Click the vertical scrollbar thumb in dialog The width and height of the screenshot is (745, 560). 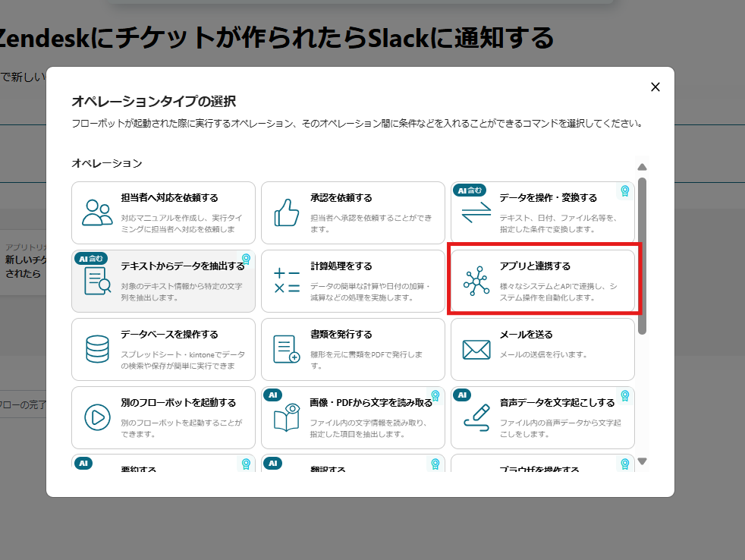pyautogui.click(x=642, y=256)
